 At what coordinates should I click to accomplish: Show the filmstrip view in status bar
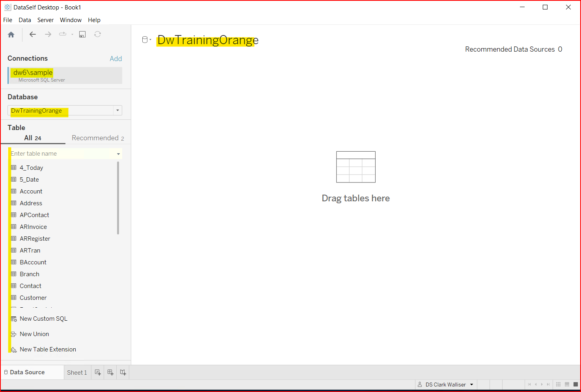(x=567, y=385)
